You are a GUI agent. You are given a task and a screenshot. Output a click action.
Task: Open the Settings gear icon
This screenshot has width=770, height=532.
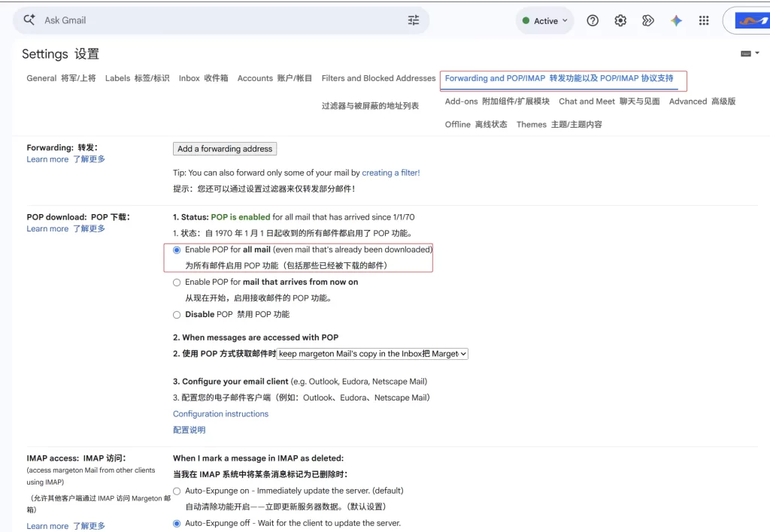(620, 20)
